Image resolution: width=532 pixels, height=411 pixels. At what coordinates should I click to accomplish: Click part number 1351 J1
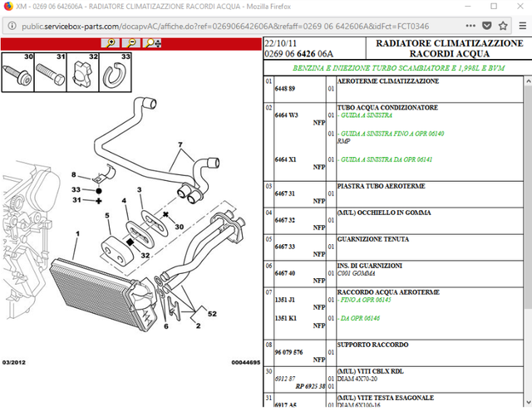284,300
